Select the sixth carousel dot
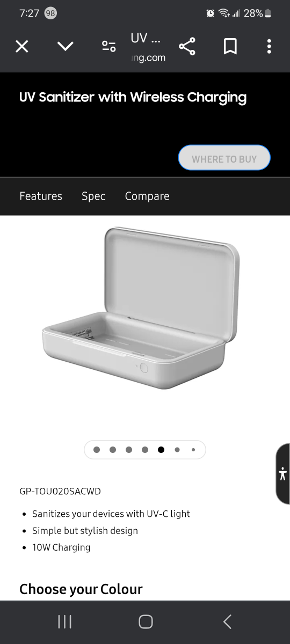Screen dimensions: 290x644 [x=177, y=450]
